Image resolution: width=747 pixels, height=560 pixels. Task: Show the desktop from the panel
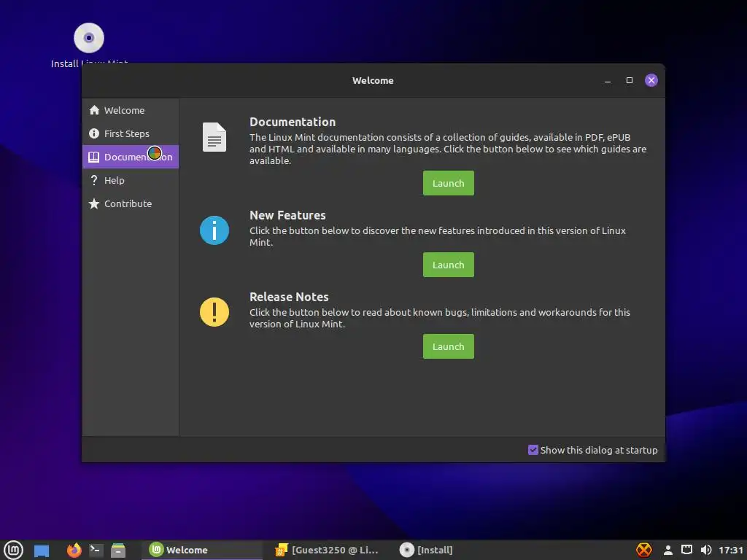click(42, 551)
